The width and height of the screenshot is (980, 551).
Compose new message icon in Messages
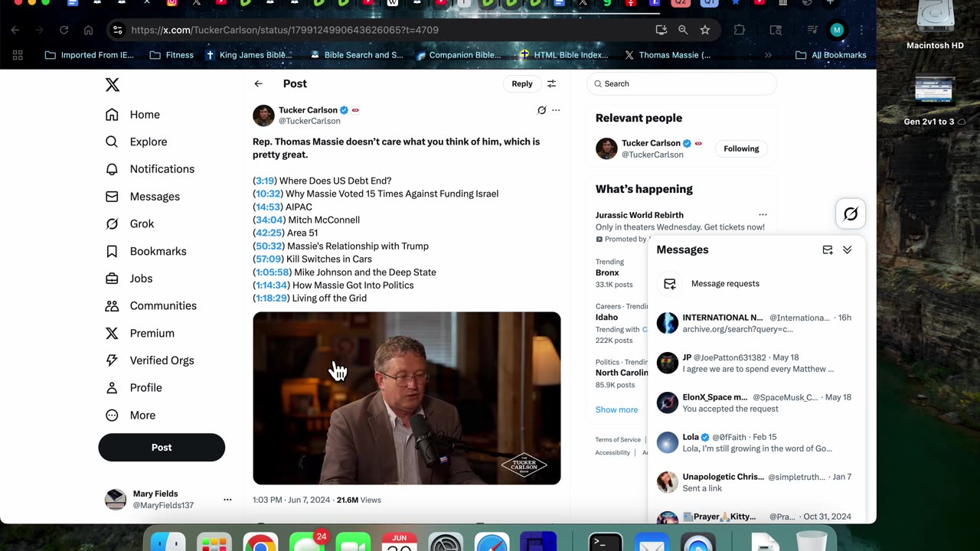[x=828, y=250]
